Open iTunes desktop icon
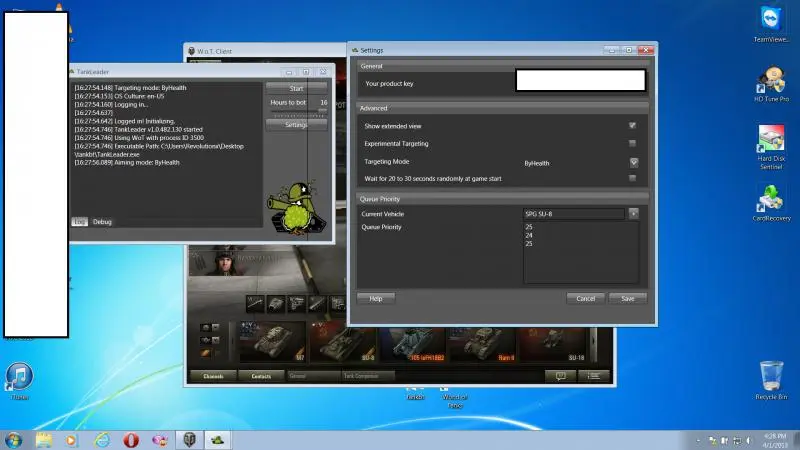 click(19, 381)
